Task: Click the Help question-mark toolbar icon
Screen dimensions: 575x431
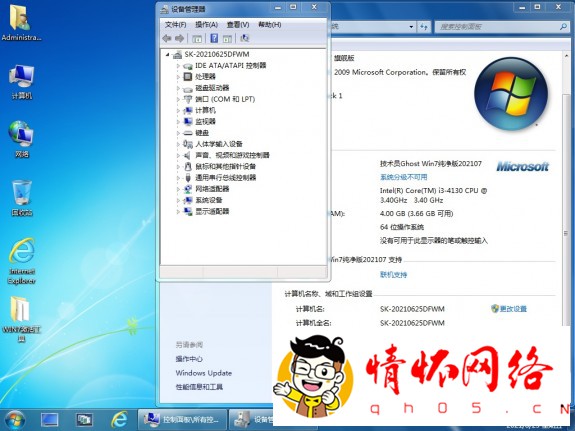Action: 214,38
